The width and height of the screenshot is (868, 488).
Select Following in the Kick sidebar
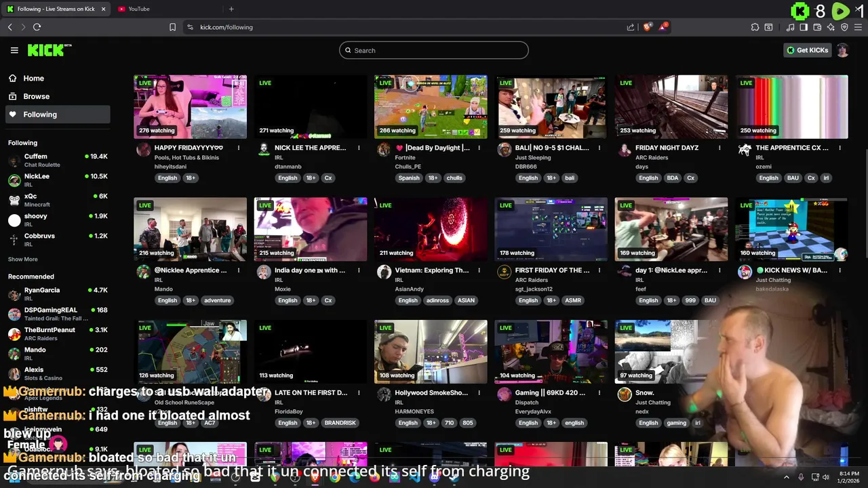pyautogui.click(x=58, y=115)
